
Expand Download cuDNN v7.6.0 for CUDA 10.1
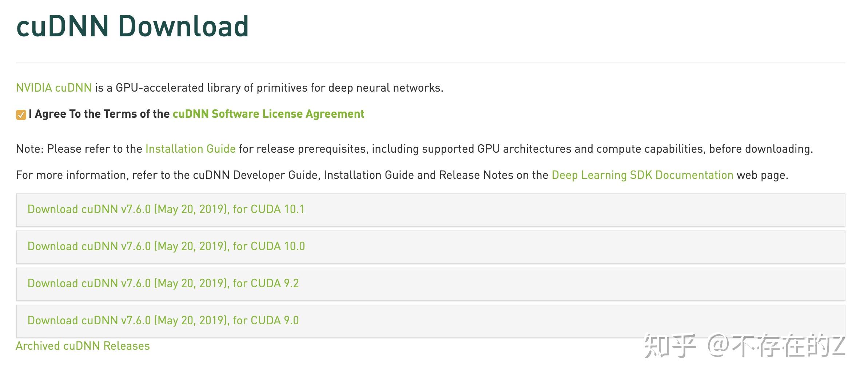(x=166, y=209)
